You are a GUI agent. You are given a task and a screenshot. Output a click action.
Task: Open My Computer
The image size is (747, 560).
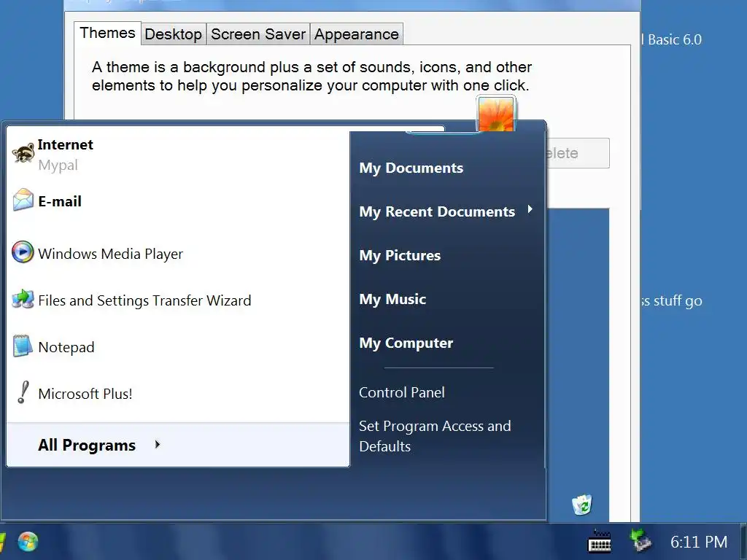406,343
